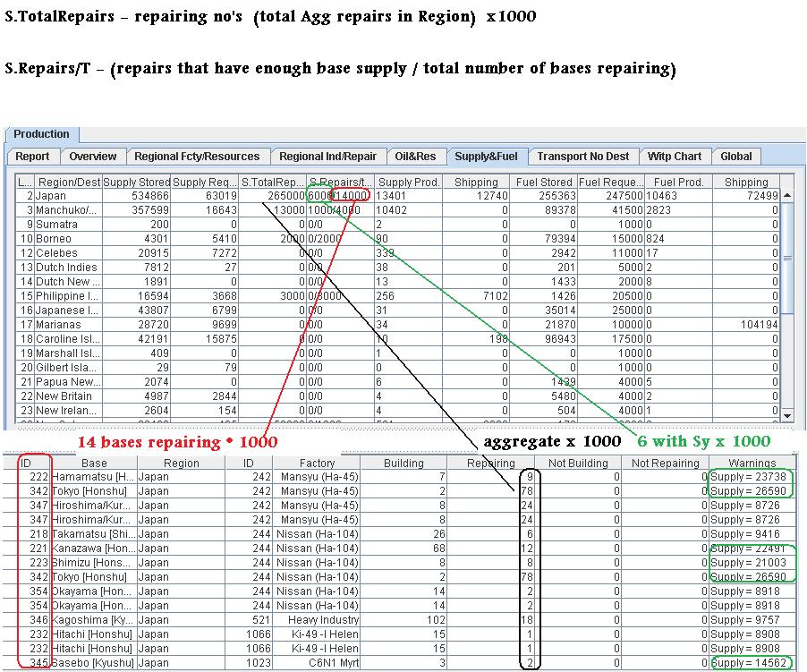807x672 pixels.
Task: Click the Not Repairing column header
Action: coord(665,464)
